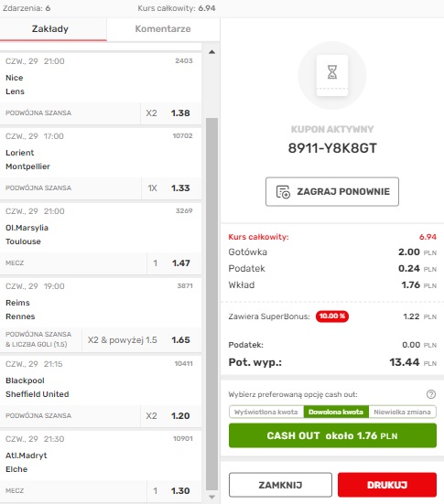Open the Ol.Marsylia vs Toulouse bet
The image size is (444, 504).
101,239
